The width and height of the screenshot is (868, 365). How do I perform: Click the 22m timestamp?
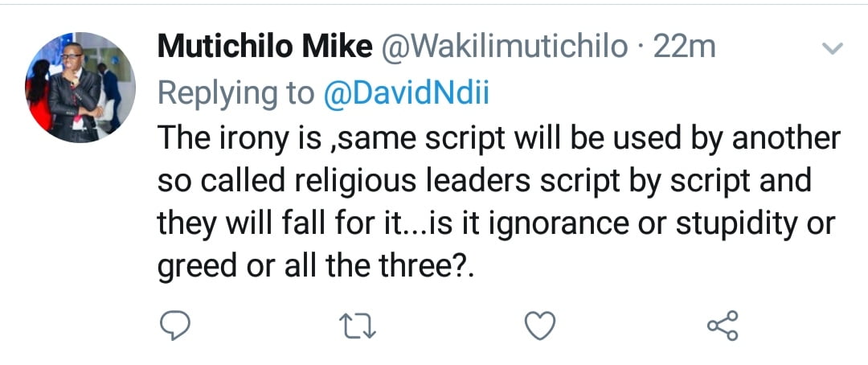684,47
